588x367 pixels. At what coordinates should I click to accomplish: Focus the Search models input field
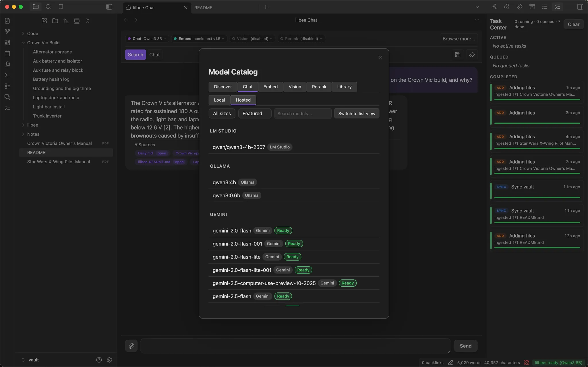303,113
